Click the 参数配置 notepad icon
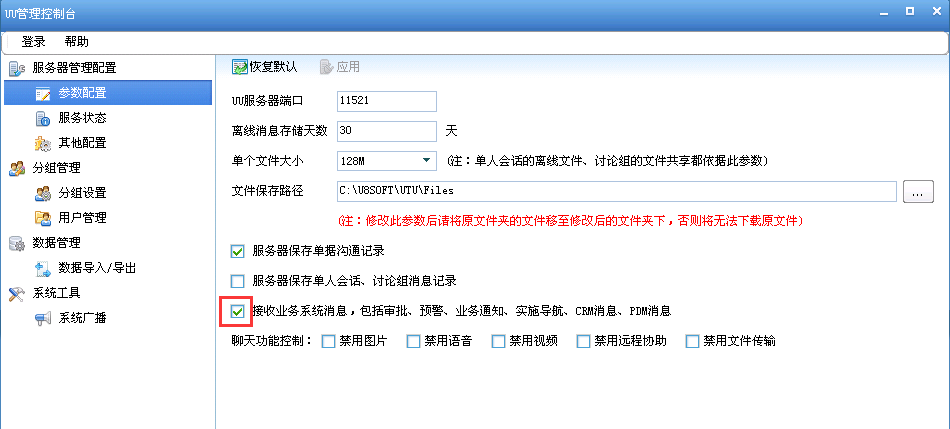Image resolution: width=950 pixels, height=429 pixels. tap(42, 93)
